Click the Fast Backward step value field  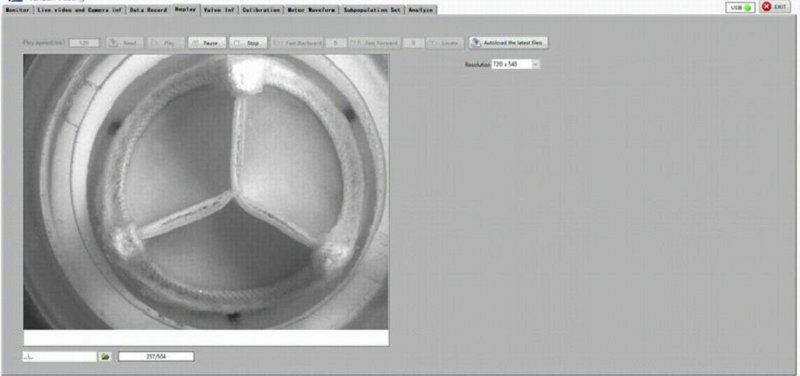[x=336, y=43]
